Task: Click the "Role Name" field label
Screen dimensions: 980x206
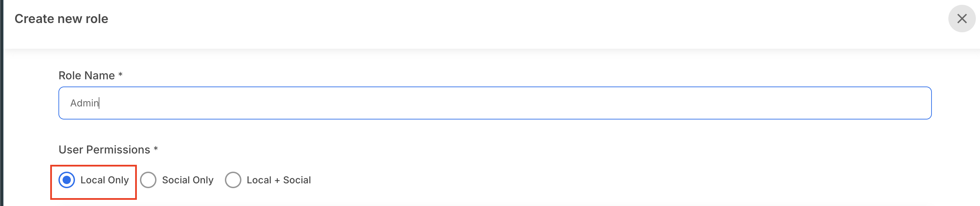Action: pyautogui.click(x=86, y=75)
